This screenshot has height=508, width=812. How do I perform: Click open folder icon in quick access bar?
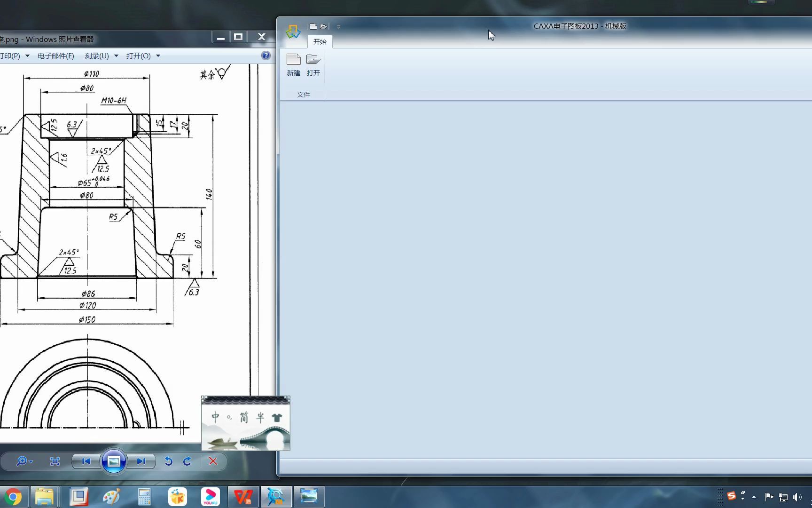click(323, 26)
